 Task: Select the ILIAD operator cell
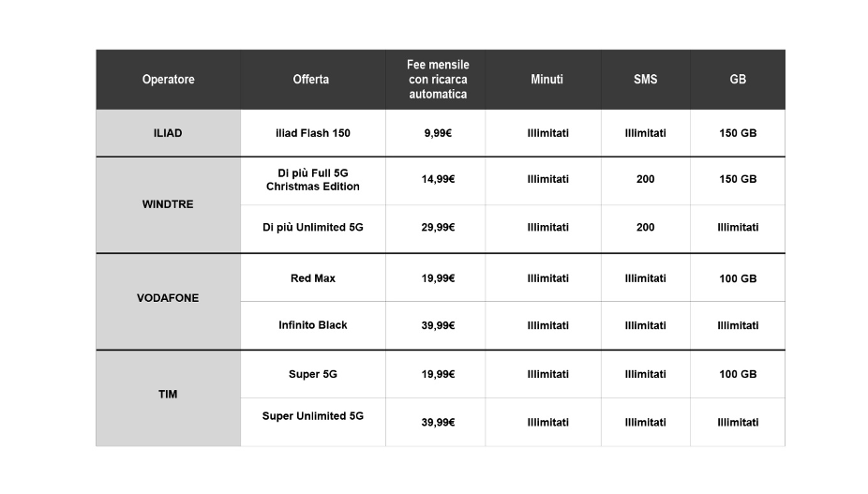168,133
